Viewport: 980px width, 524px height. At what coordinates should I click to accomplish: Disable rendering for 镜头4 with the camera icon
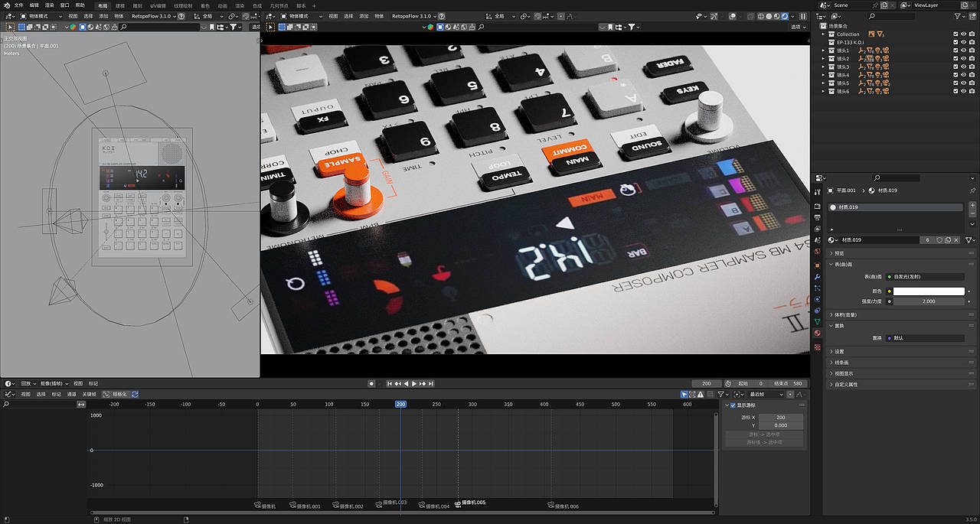(x=972, y=75)
